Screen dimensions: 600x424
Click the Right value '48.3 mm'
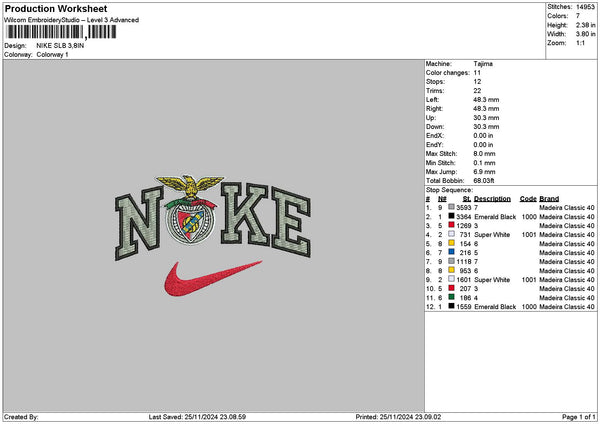tap(486, 109)
